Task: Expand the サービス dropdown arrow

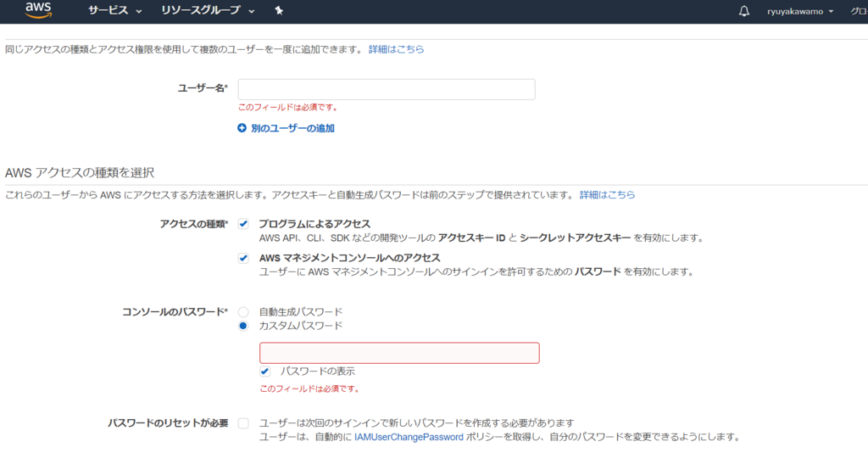Action: click(138, 11)
